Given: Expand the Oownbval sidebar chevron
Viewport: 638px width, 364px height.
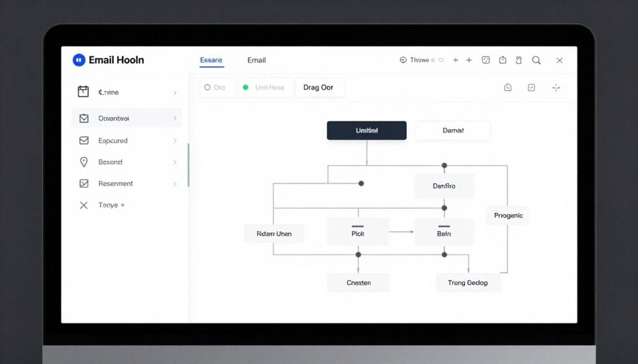Looking at the screenshot, I should click(175, 118).
